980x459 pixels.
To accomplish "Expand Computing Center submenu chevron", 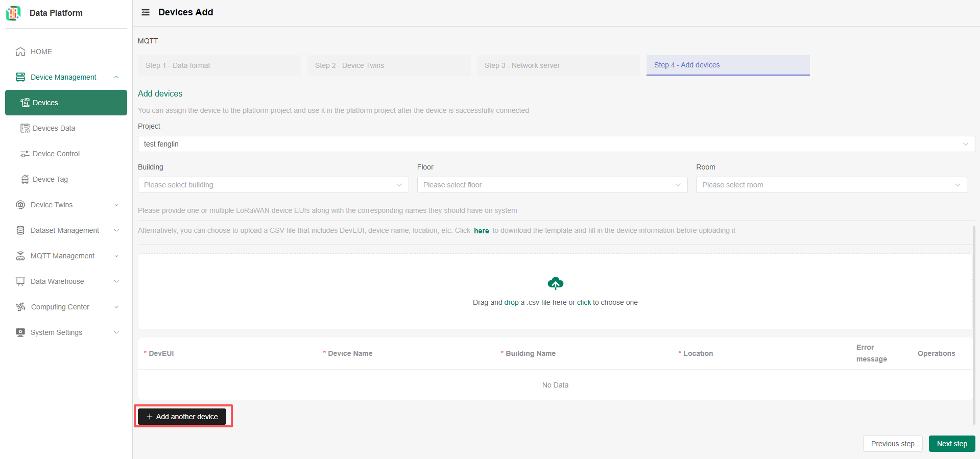I will coord(116,307).
